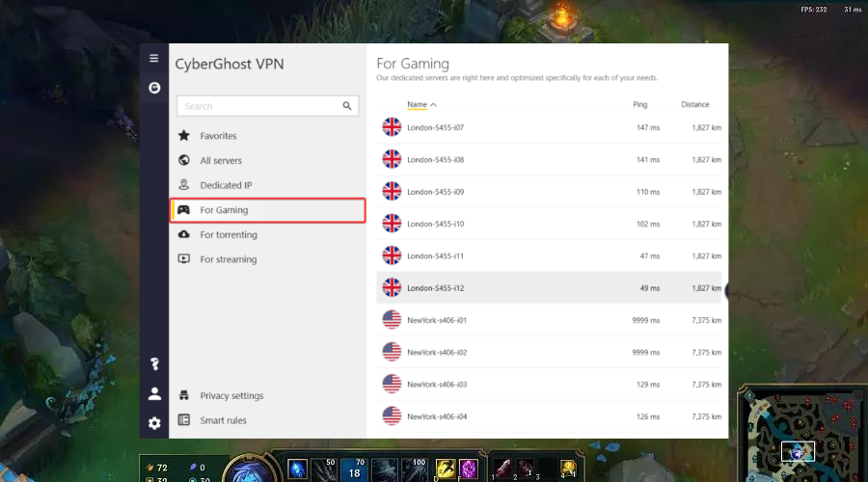Image resolution: width=868 pixels, height=482 pixels.
Task: Click the first ability icon in game HUD
Action: coord(298,468)
